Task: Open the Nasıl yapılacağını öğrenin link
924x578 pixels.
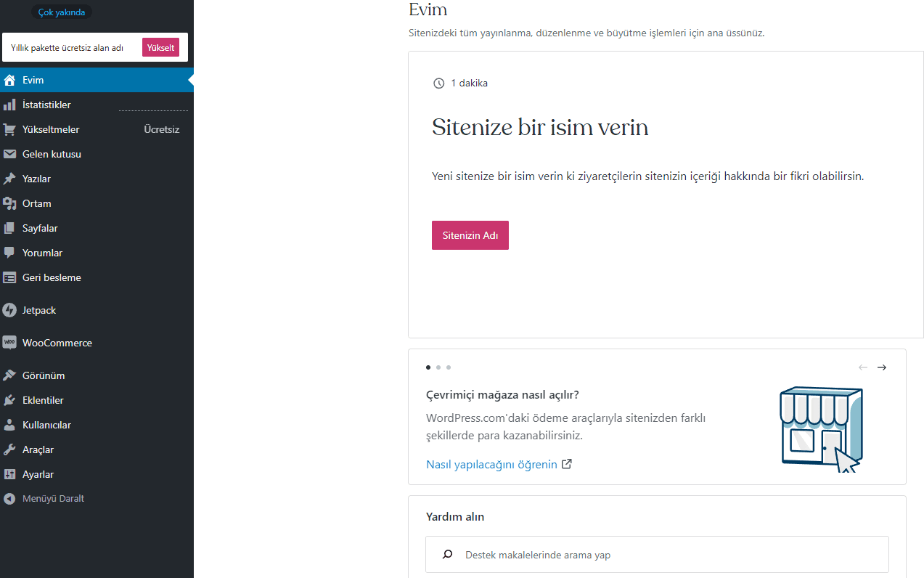Action: point(491,464)
